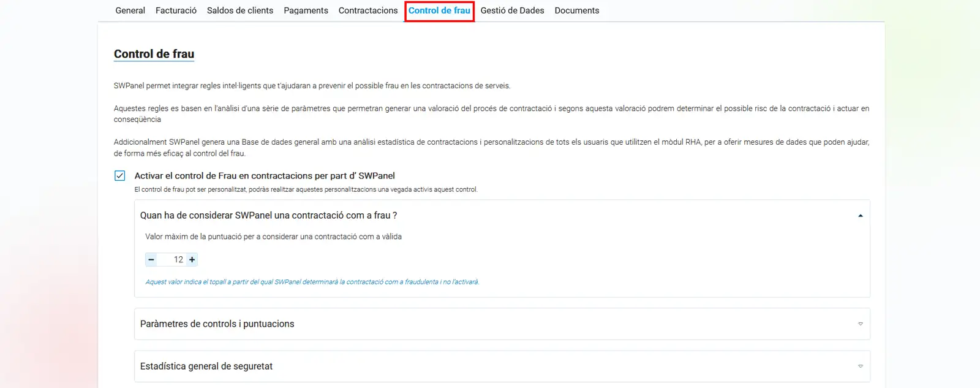Switch to the General tab
The image size is (980, 388).
(x=130, y=10)
